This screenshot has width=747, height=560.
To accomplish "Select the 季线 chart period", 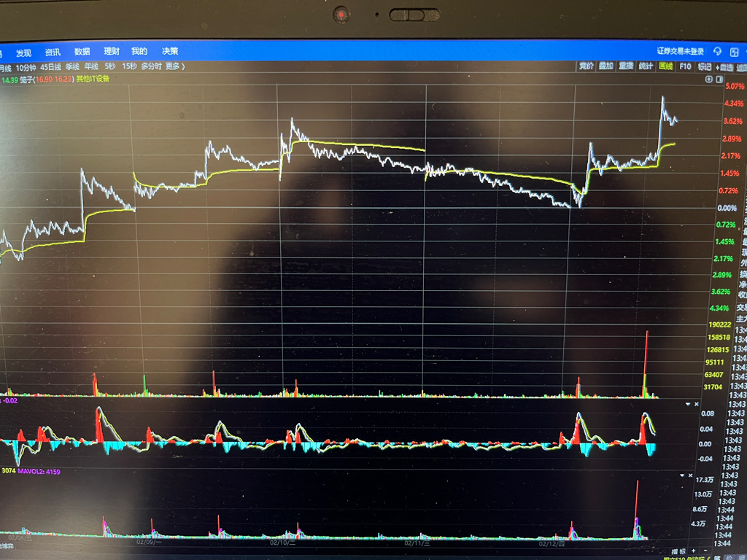I will (x=72, y=66).
